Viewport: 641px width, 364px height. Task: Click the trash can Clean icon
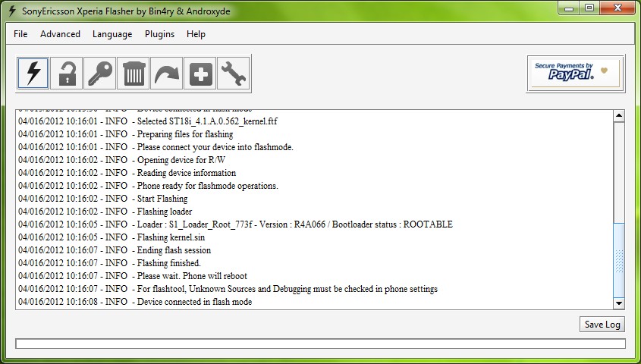[x=134, y=74]
